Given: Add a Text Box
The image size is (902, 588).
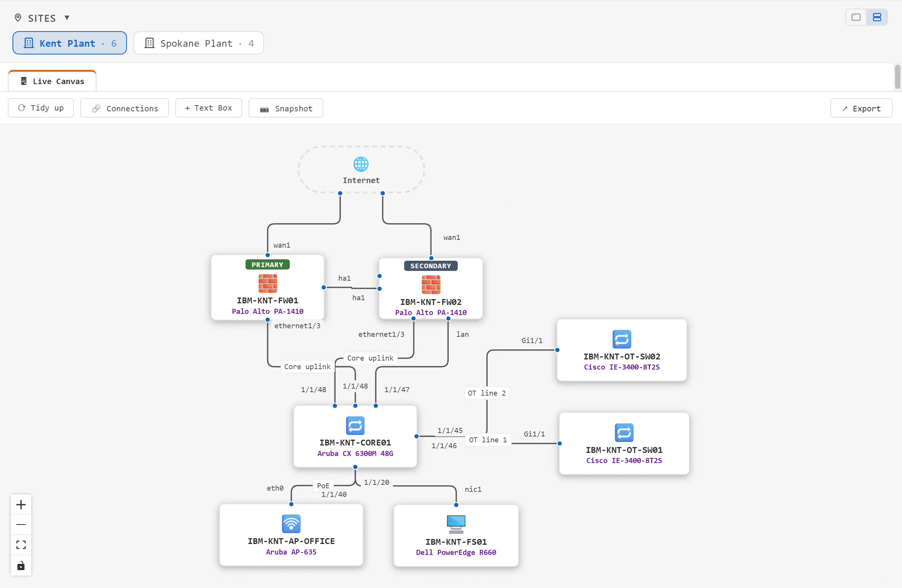Looking at the screenshot, I should 209,108.
